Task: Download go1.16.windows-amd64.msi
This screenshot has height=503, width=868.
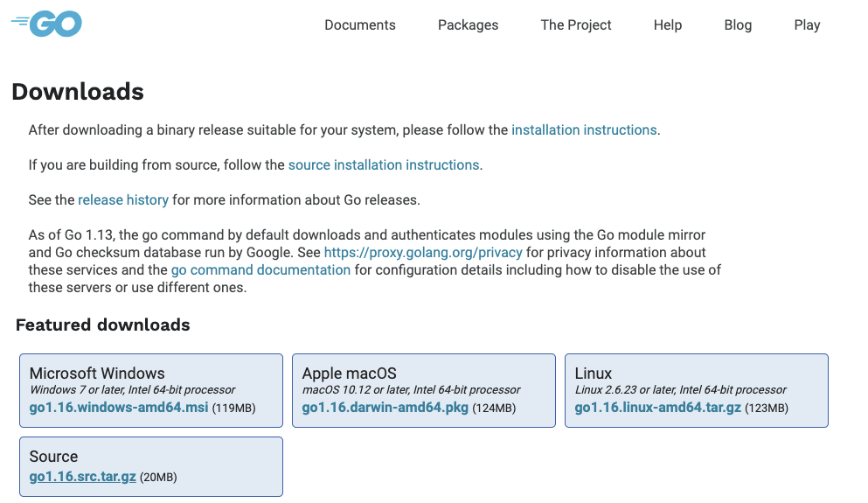Action: coord(119,407)
